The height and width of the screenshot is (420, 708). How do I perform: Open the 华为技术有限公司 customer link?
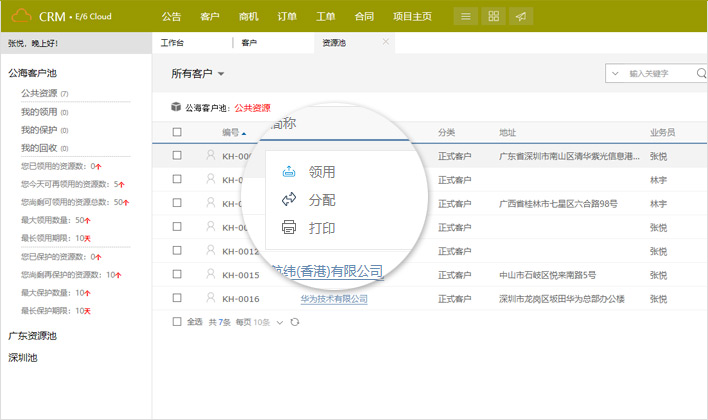point(334,298)
